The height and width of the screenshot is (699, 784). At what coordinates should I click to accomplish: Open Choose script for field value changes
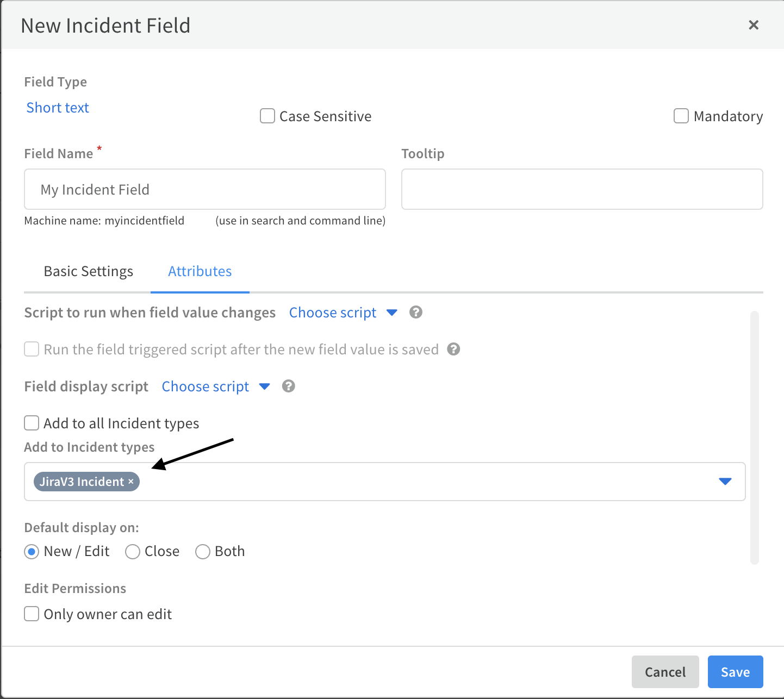point(332,313)
